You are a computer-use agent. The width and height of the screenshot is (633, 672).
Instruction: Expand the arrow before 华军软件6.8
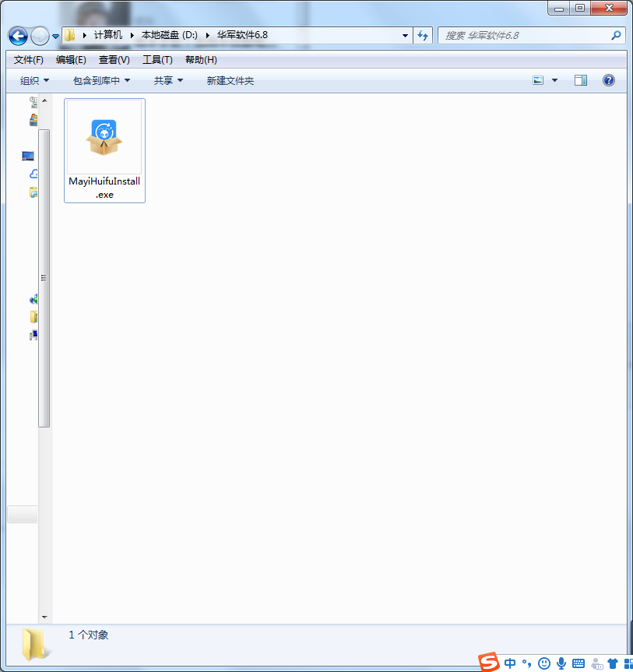[x=208, y=35]
